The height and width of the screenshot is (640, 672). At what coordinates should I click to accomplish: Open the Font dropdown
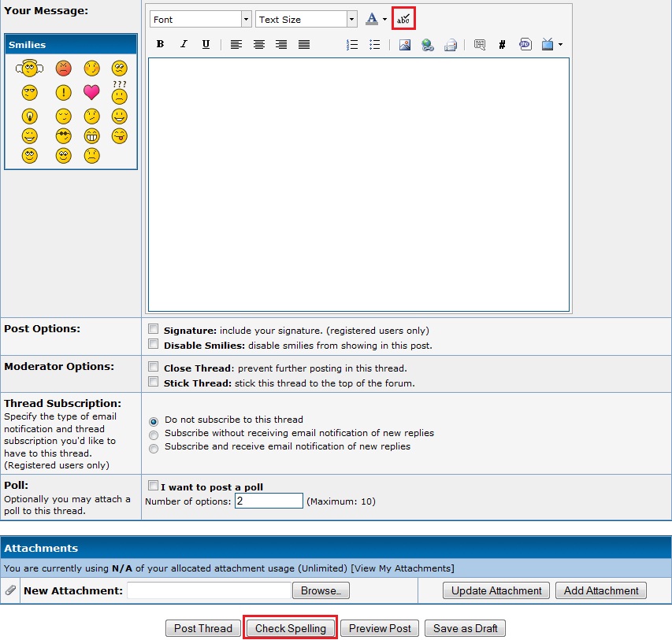point(246,19)
